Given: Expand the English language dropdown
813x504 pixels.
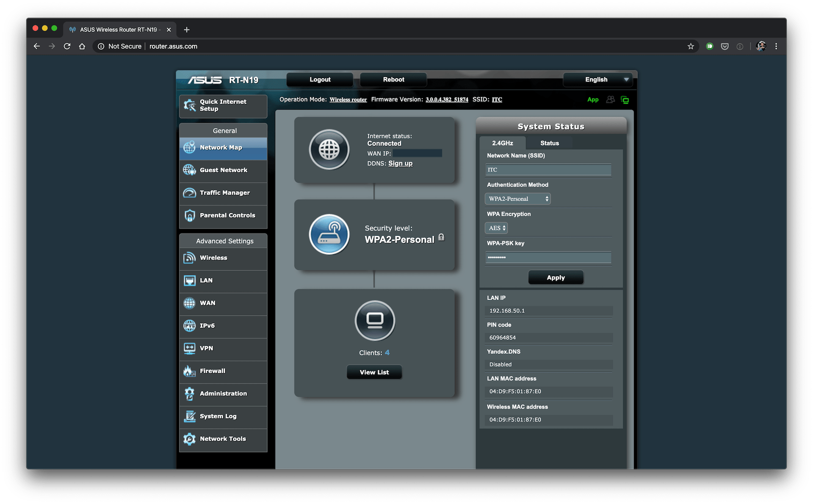Looking at the screenshot, I should coord(598,80).
